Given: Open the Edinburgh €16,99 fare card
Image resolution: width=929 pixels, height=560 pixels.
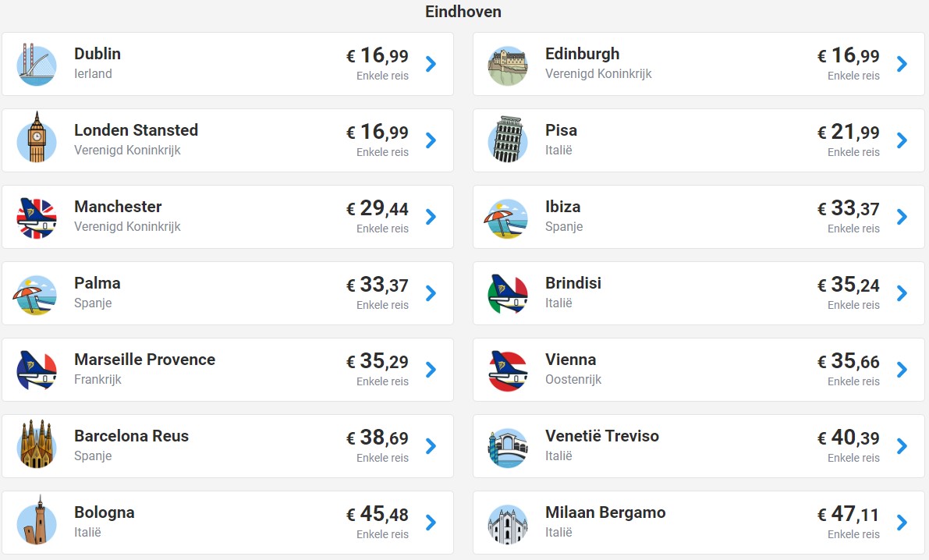Looking at the screenshot, I should [x=699, y=64].
